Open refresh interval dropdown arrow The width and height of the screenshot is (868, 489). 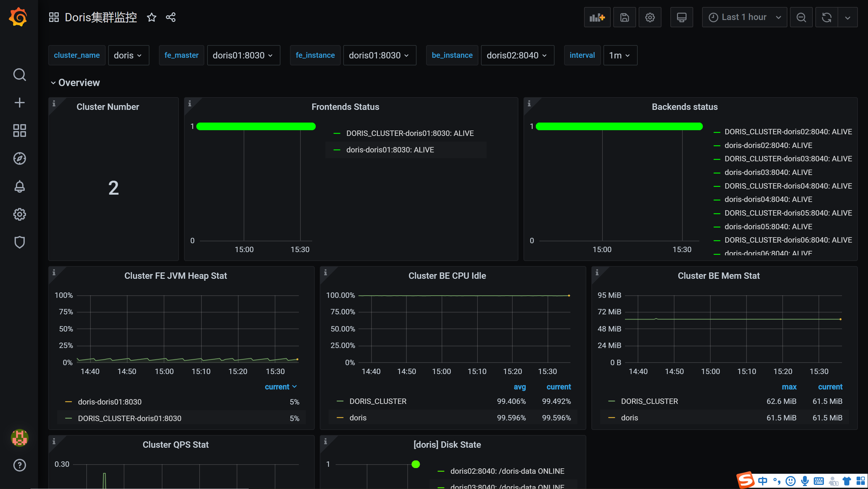pos(847,17)
